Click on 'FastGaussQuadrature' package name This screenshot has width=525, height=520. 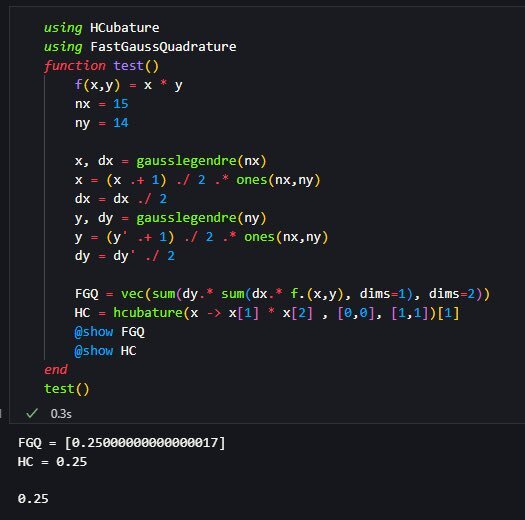click(163, 47)
